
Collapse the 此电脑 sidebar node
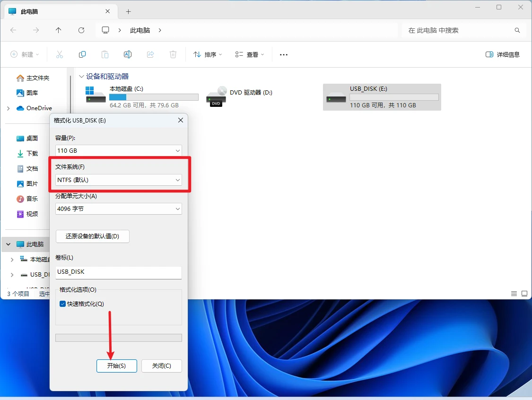(x=8, y=244)
